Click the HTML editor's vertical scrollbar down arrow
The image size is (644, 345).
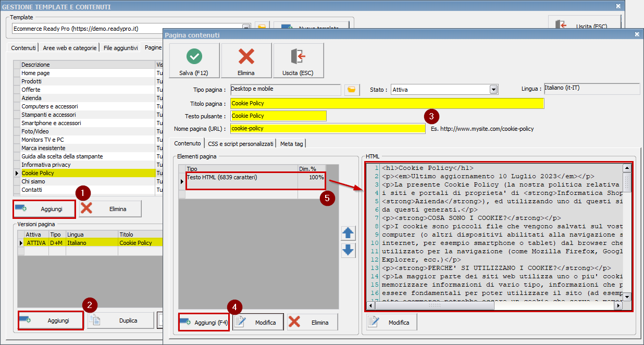tap(627, 297)
